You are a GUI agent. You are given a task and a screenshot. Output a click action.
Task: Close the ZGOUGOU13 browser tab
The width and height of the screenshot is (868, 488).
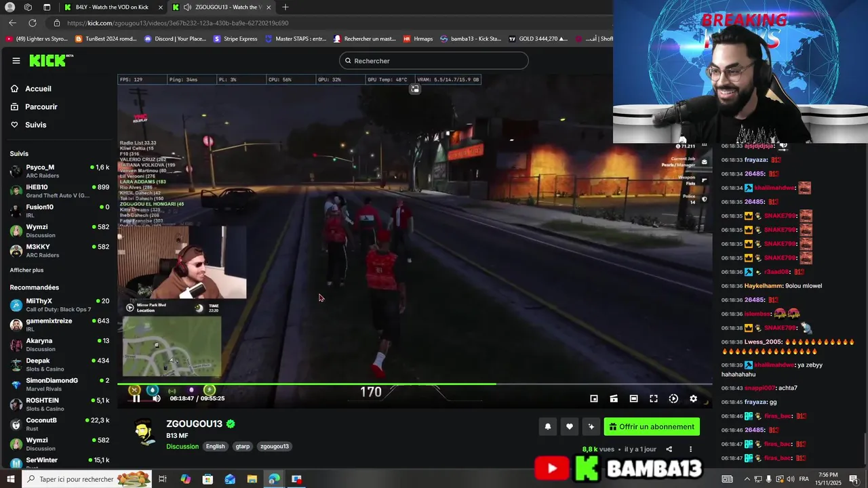[x=269, y=7]
